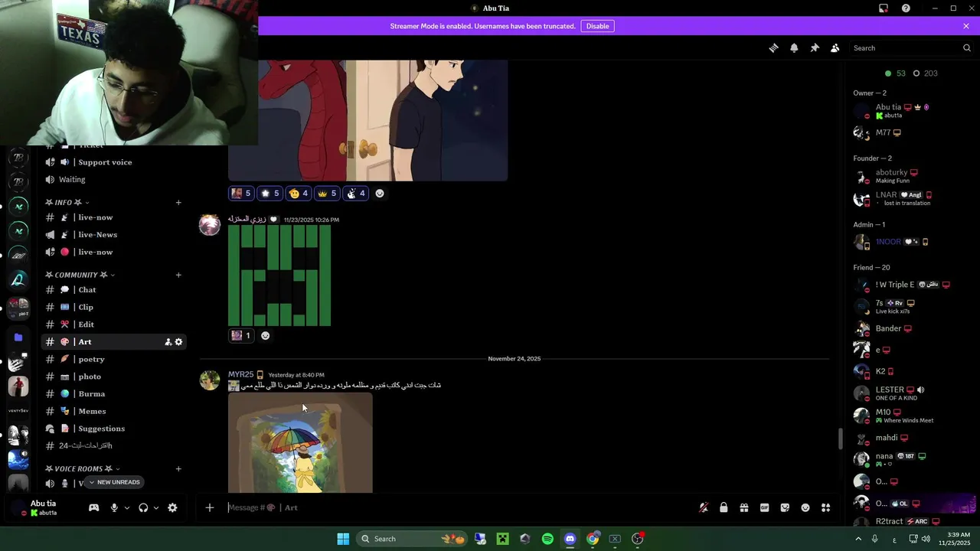Collapse the INFO category
Viewport: 980px width, 551px height.
(x=67, y=202)
